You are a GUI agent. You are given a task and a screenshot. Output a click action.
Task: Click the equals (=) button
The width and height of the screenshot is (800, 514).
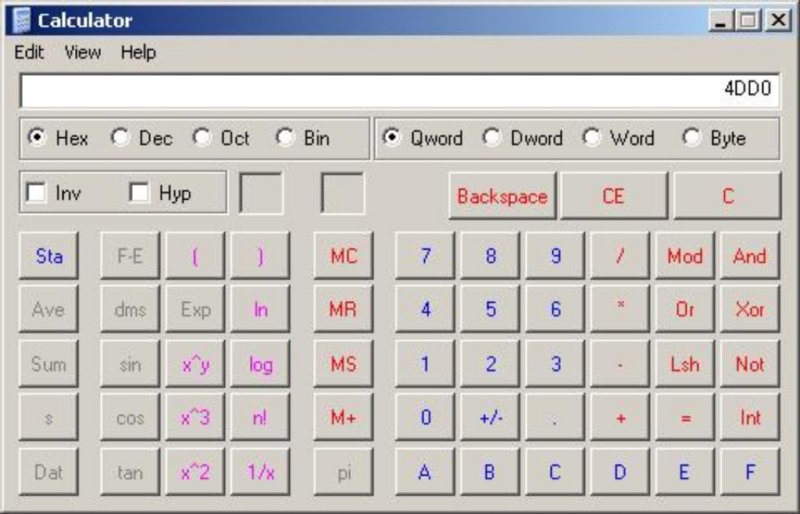[x=685, y=418]
